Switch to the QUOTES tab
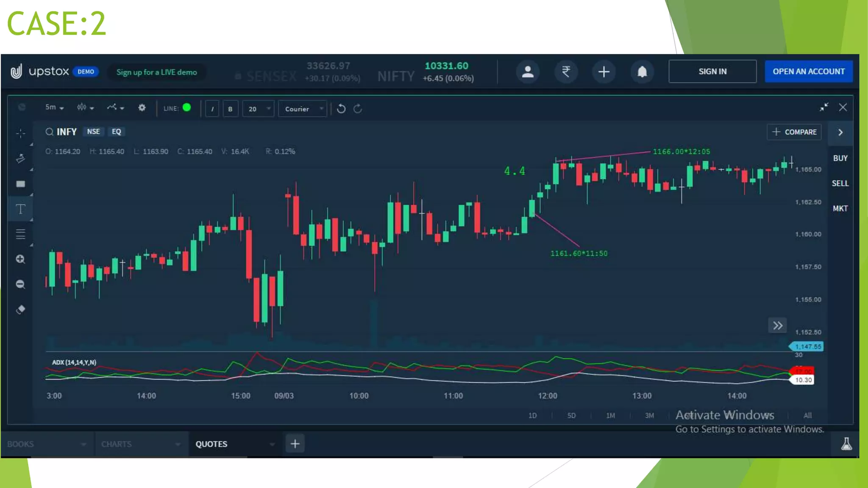Viewport: 868px width, 488px height. click(x=211, y=444)
